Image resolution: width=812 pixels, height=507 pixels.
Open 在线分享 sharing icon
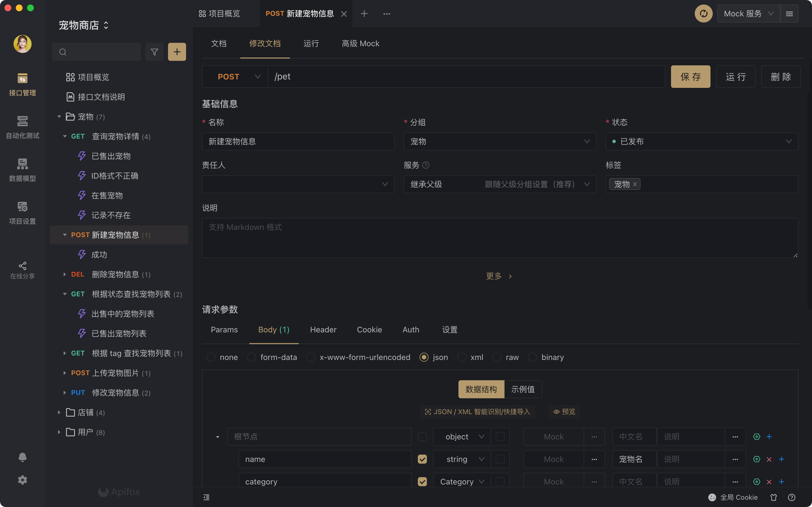tap(22, 270)
